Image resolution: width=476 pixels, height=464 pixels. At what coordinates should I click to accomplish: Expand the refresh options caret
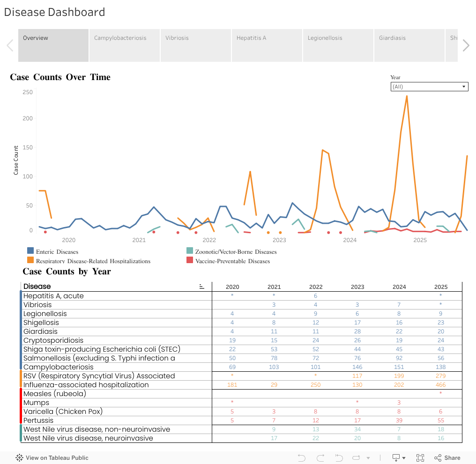click(368, 458)
